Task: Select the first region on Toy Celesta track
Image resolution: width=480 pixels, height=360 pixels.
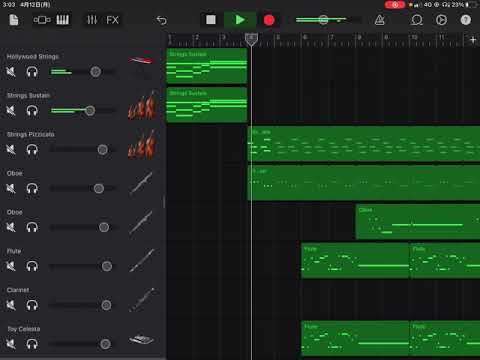Action: point(355,338)
